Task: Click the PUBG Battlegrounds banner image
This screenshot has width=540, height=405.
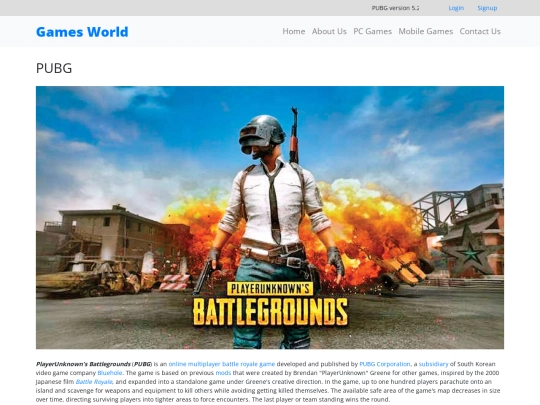Action: 270,218
